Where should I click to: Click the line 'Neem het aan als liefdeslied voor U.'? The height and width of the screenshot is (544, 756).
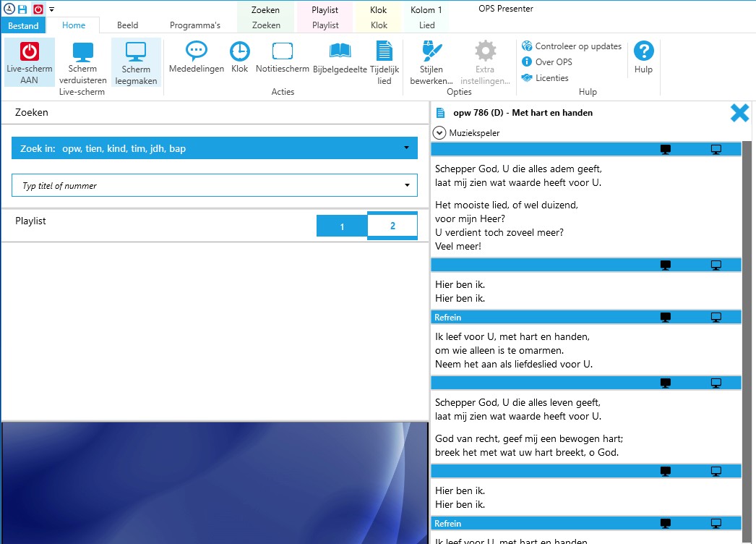coord(513,364)
